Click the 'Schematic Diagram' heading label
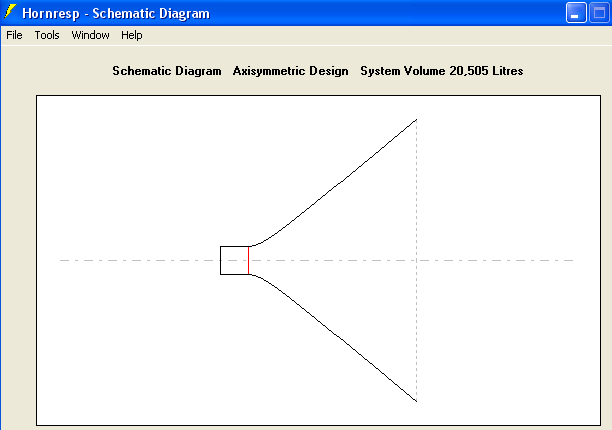Viewport: 612px width, 430px height. [166, 71]
